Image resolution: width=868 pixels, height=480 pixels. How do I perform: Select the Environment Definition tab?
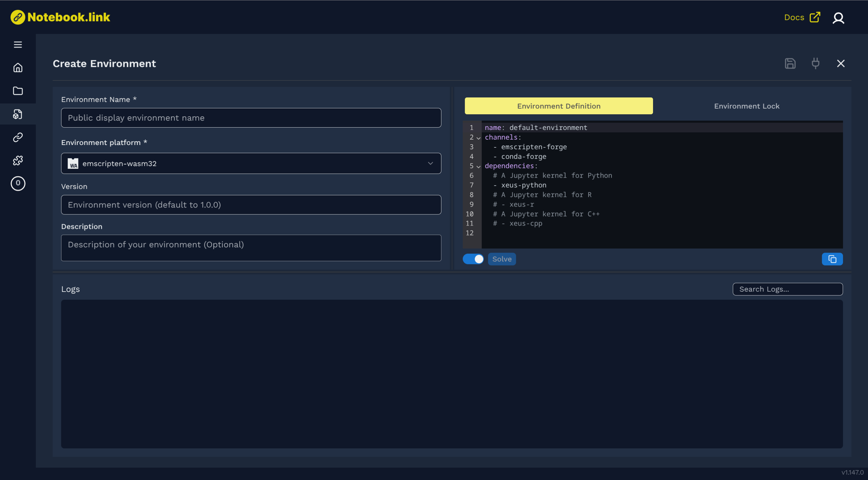click(559, 106)
